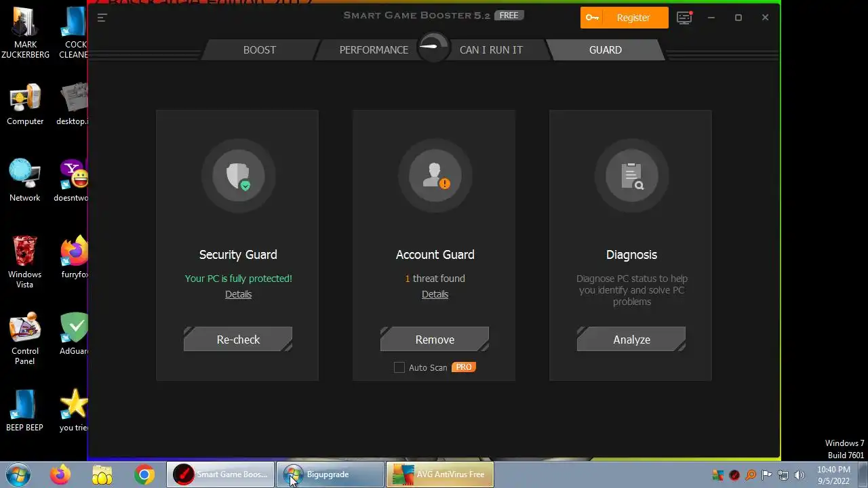The image size is (868, 488).
Task: Click the round gauge logo between tabs
Action: pos(433,47)
